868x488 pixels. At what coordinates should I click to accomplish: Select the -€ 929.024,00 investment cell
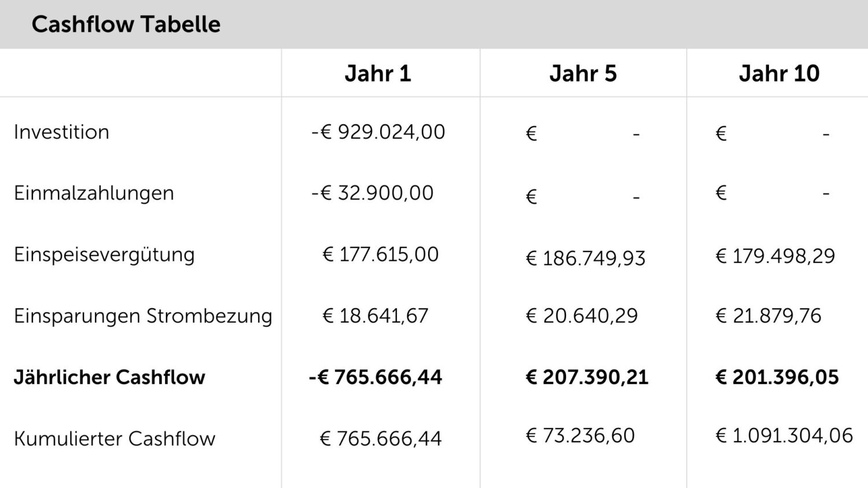tap(378, 132)
